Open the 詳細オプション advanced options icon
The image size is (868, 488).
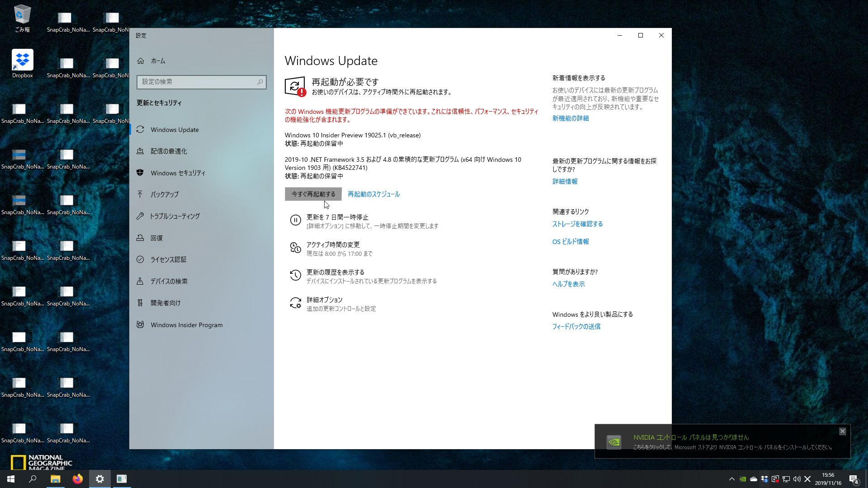point(296,303)
